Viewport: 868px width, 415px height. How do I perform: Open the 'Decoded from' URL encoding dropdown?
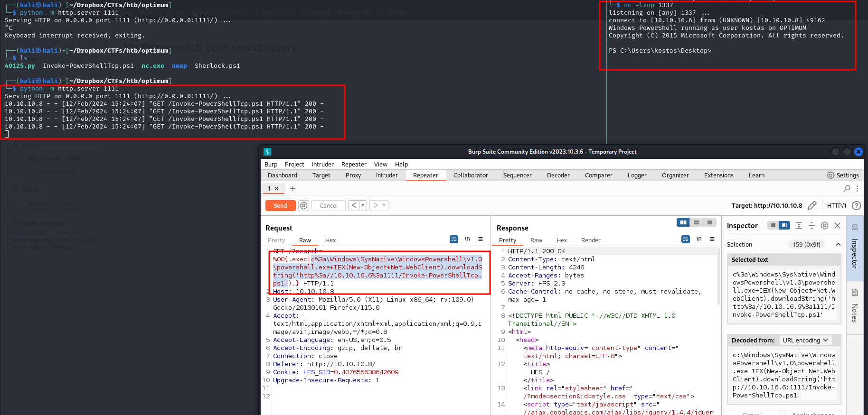click(x=805, y=340)
